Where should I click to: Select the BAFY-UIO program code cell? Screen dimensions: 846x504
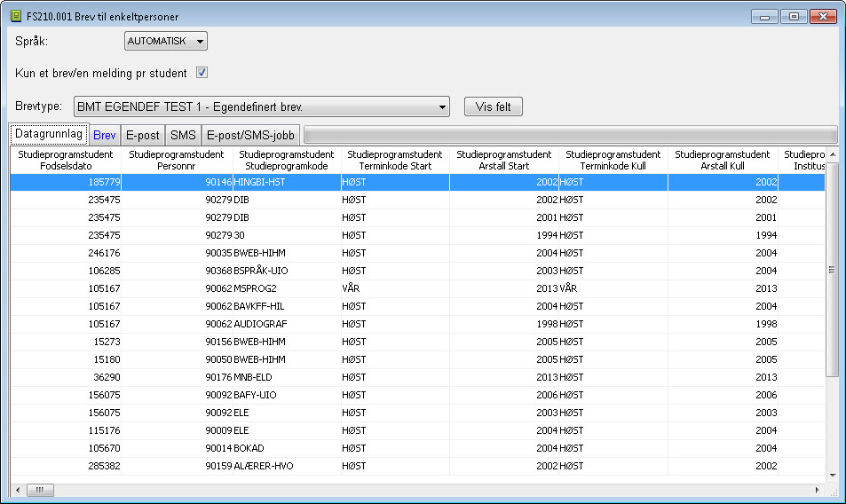point(287,395)
